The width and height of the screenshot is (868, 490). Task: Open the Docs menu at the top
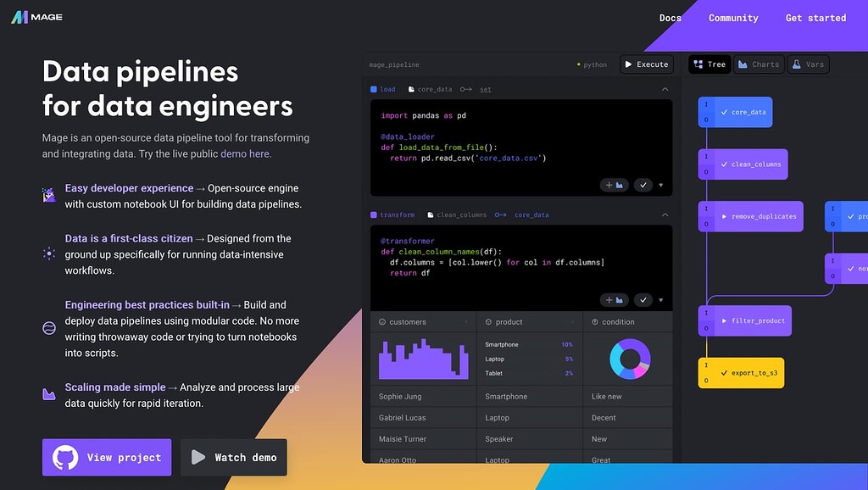click(x=670, y=17)
